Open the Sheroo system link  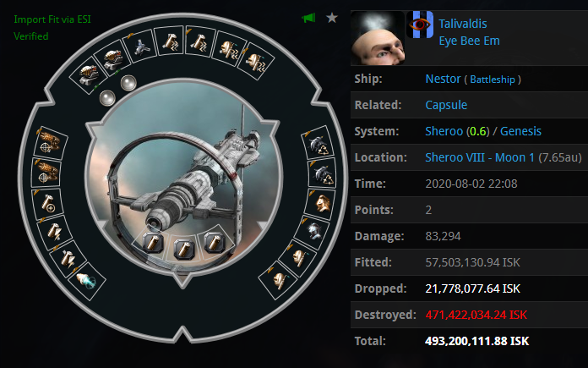(x=444, y=131)
